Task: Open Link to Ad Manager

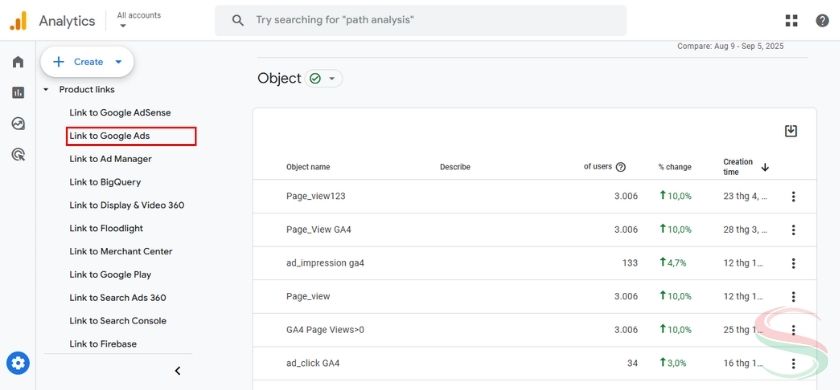Action: [x=110, y=159]
